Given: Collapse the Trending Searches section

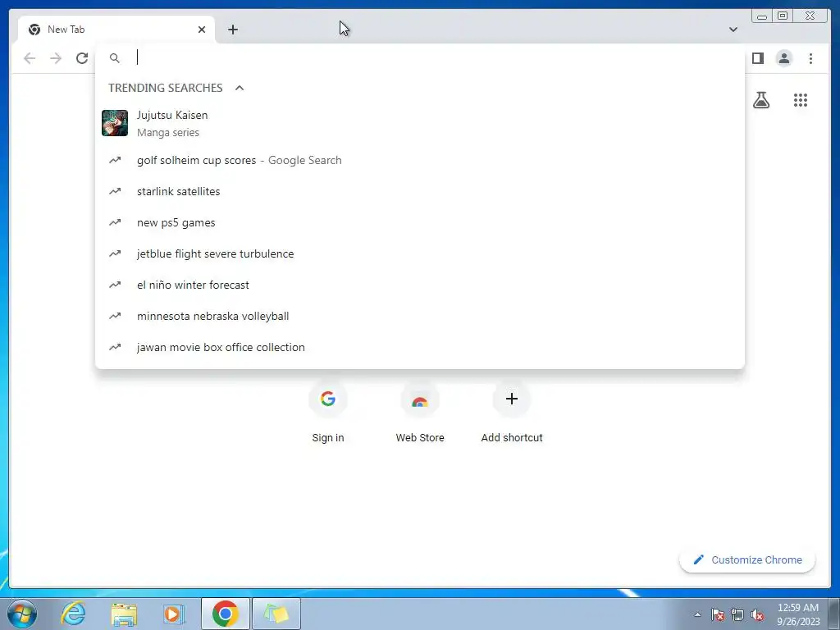Looking at the screenshot, I should (x=240, y=88).
